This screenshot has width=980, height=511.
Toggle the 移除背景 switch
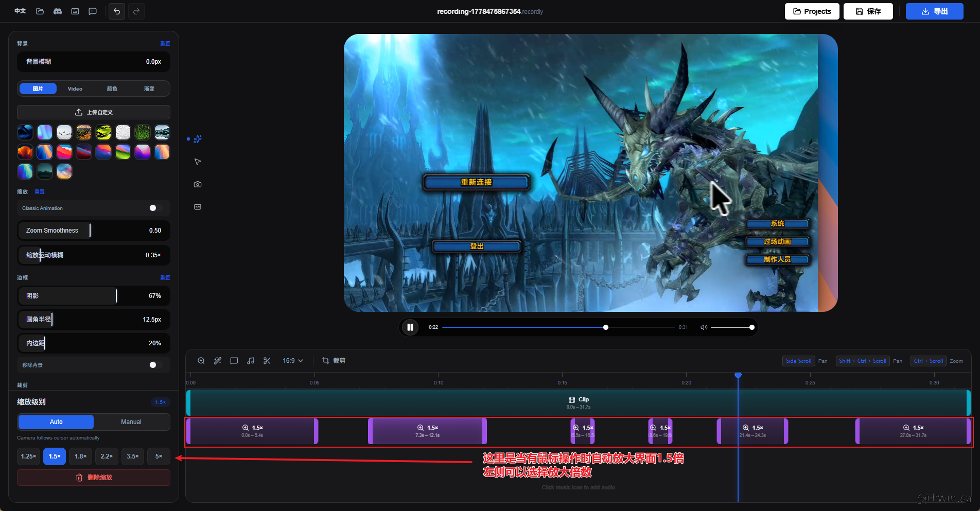pyautogui.click(x=155, y=365)
